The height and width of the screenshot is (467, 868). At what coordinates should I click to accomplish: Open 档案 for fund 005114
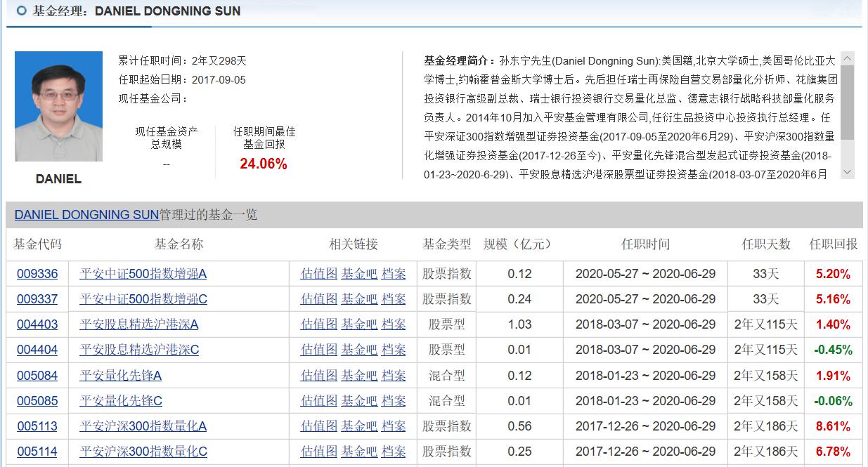coord(394,452)
